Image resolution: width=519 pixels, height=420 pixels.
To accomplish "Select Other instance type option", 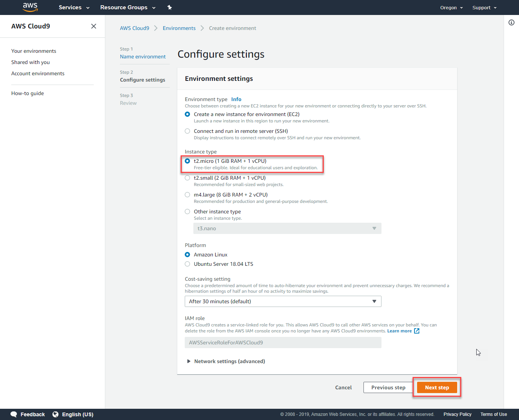I will click(187, 211).
